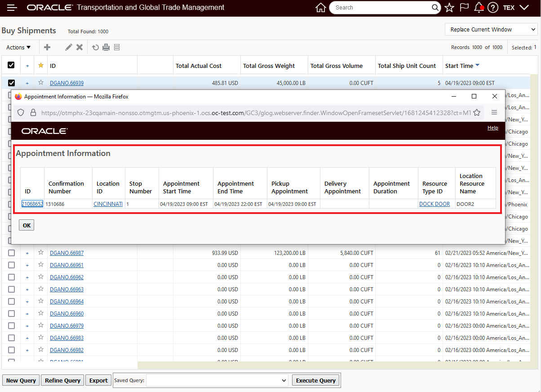This screenshot has height=392, width=541.
Task: Open the Favorites star in header
Action: tap(449, 8)
